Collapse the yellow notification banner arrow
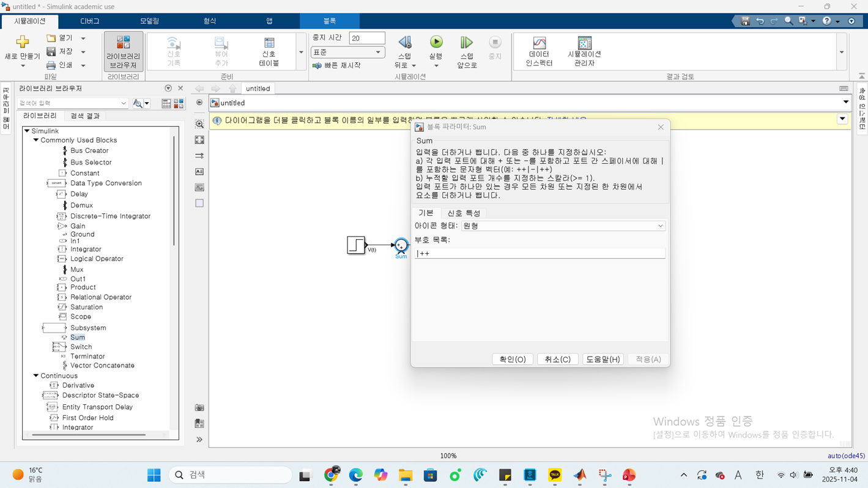The image size is (868, 488). click(x=842, y=119)
